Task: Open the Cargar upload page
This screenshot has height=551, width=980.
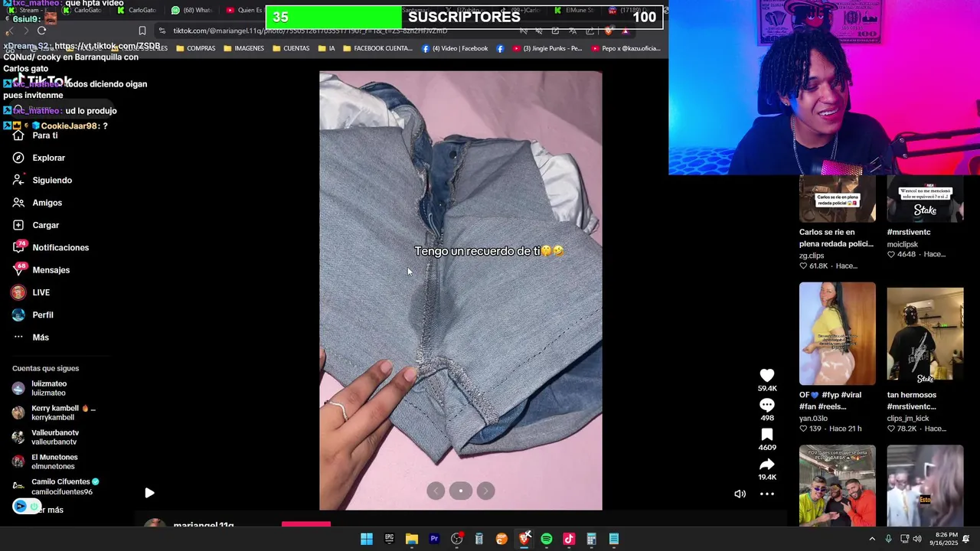Action: point(35,225)
